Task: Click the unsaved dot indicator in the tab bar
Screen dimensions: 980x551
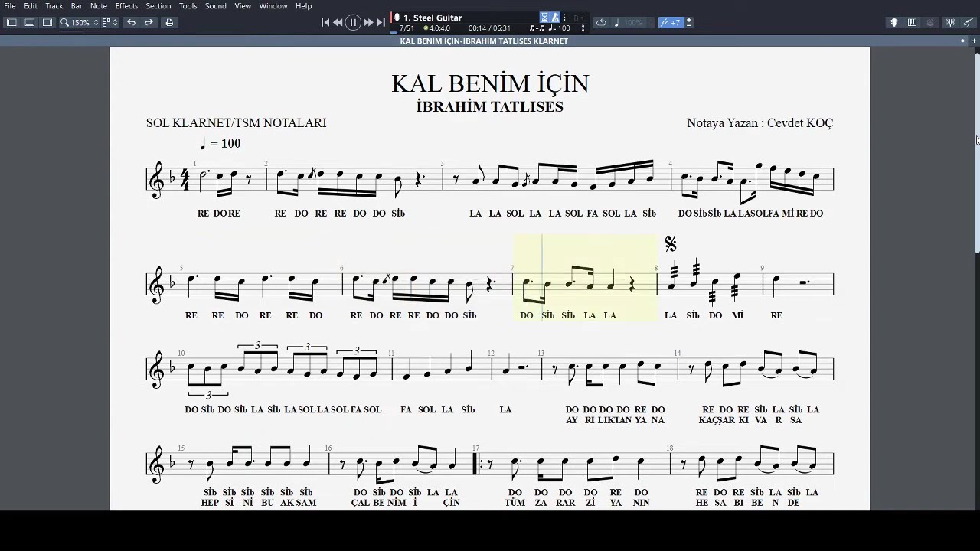Action: (962, 41)
